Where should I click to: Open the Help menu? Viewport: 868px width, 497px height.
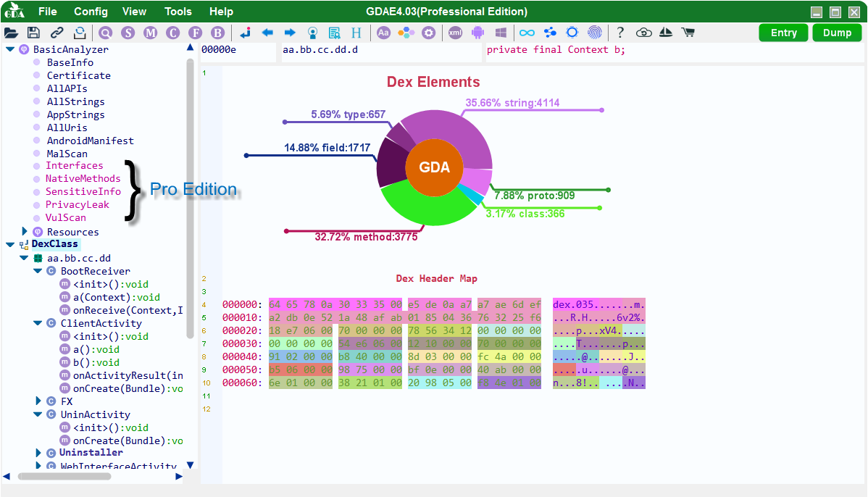click(x=222, y=12)
